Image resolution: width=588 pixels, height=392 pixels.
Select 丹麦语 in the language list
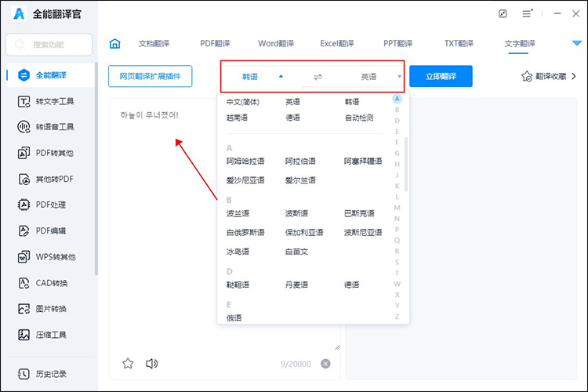(x=296, y=285)
